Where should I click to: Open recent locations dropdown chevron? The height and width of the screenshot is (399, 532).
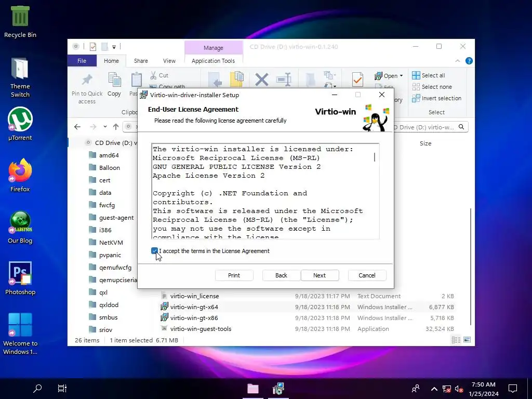[105, 127]
